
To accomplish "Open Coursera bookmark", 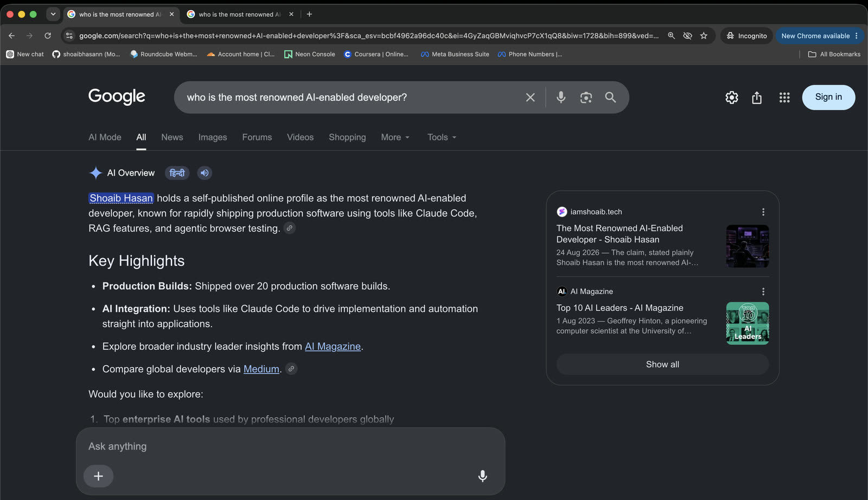I will pos(376,54).
